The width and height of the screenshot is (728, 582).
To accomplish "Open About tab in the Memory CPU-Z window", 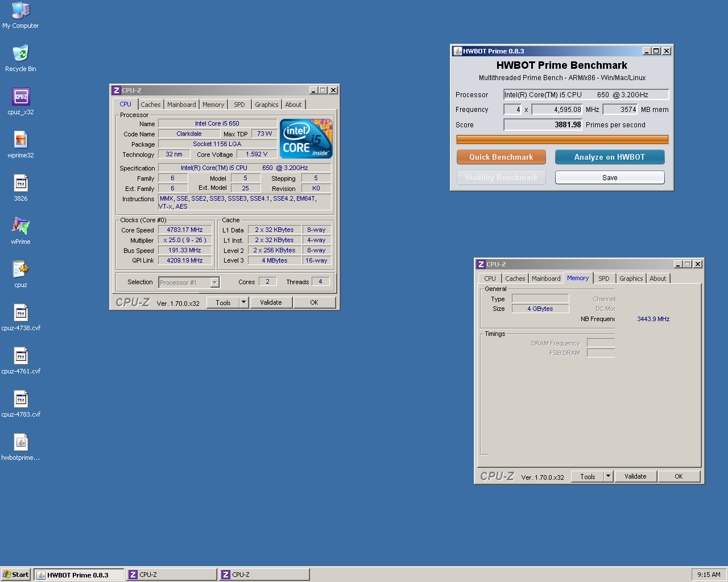I will [658, 278].
